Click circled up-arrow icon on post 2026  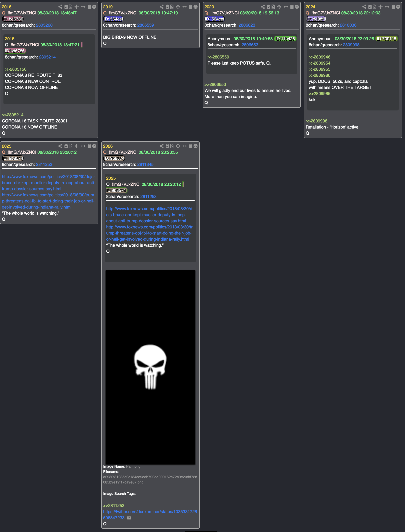pyautogui.click(x=196, y=146)
